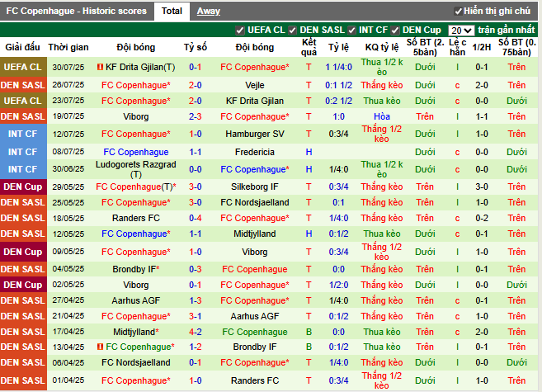Click the FC Copenhague - Historic scores title
Screen dimensions: 542x392
click(77, 11)
